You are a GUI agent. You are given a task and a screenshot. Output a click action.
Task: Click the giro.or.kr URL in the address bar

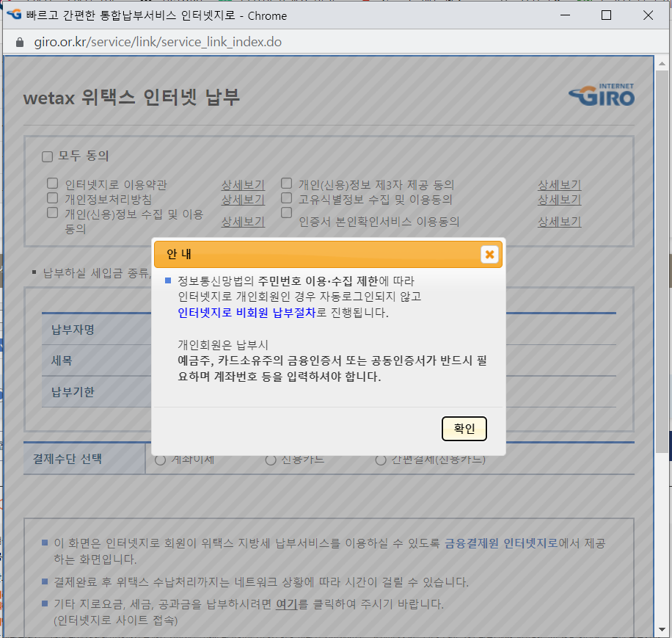[158, 42]
